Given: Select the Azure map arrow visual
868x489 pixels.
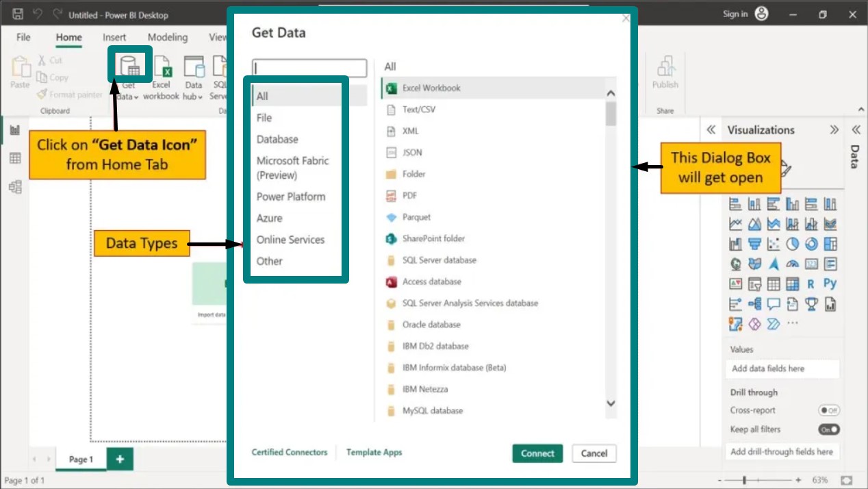Looking at the screenshot, I should 774,264.
